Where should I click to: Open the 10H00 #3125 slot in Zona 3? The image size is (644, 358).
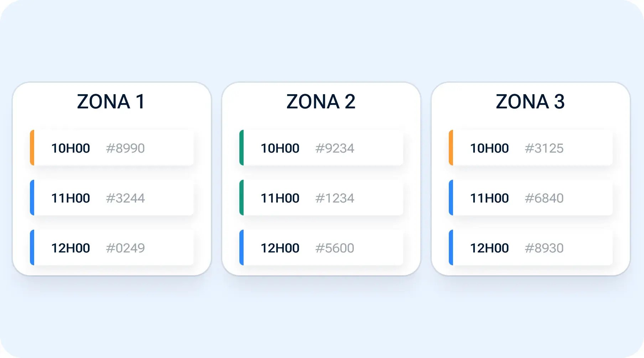[531, 148]
